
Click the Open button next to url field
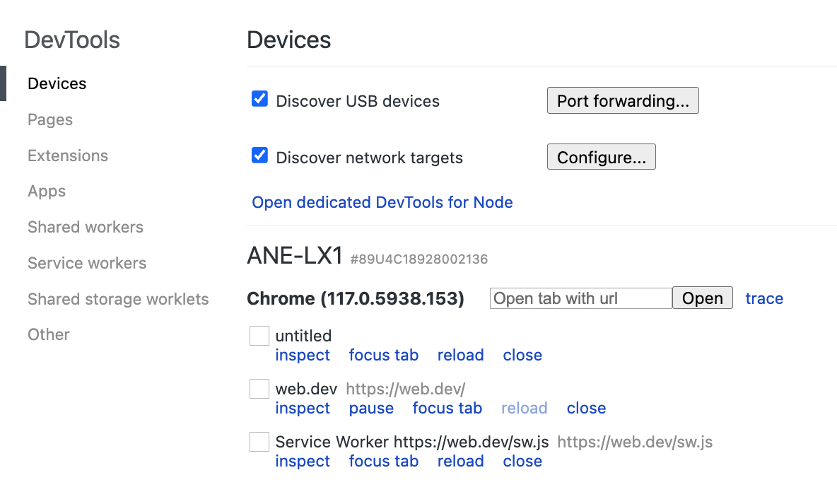(x=703, y=298)
